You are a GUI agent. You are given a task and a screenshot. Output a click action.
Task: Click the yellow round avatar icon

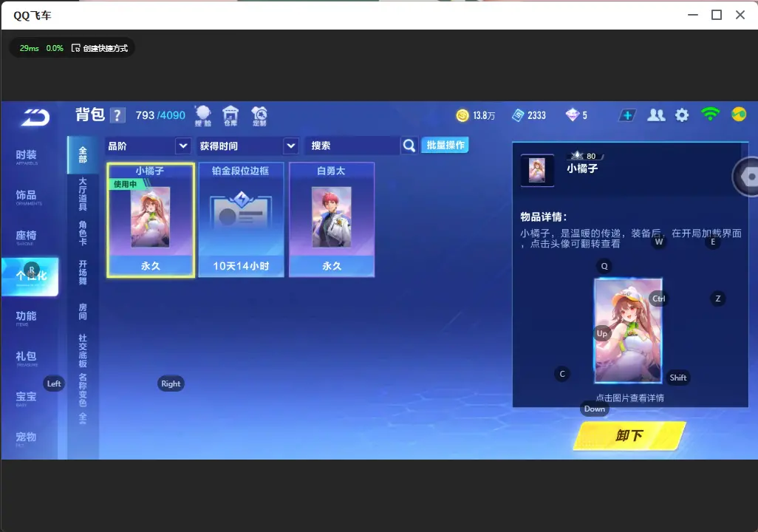739,115
